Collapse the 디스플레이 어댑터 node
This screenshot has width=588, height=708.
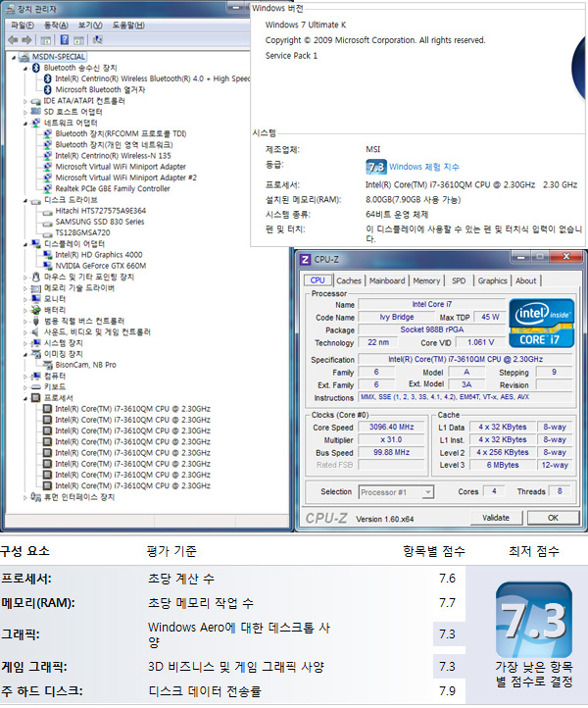pyautogui.click(x=25, y=244)
